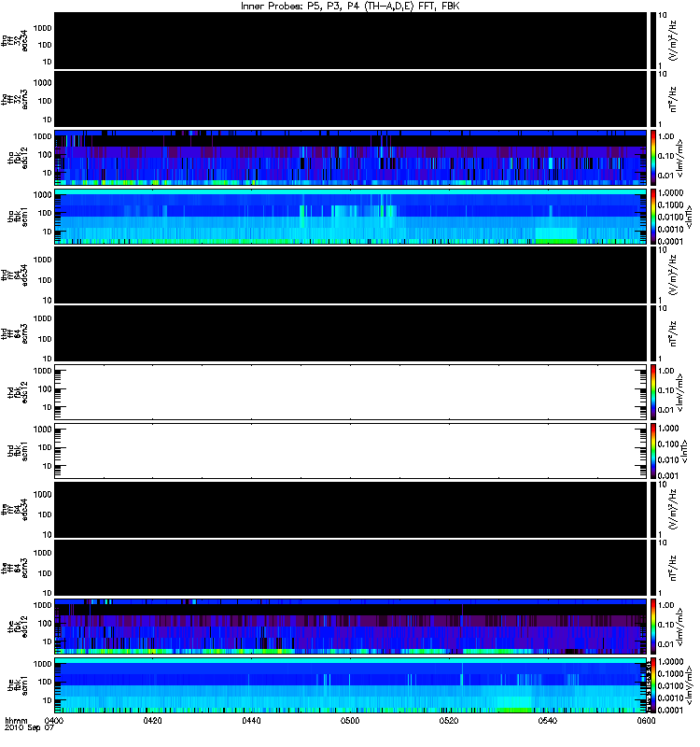Select the 0540 time axis label
This screenshot has width=700, height=747.
(548, 721)
